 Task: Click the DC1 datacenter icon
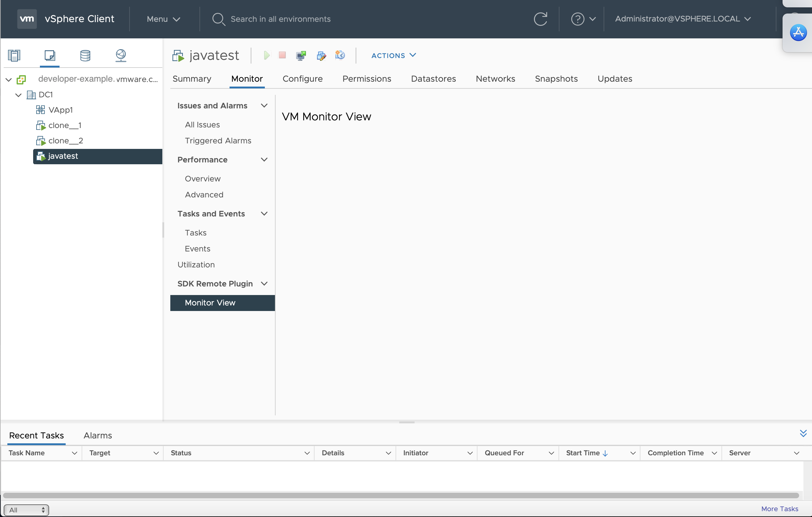coord(31,95)
